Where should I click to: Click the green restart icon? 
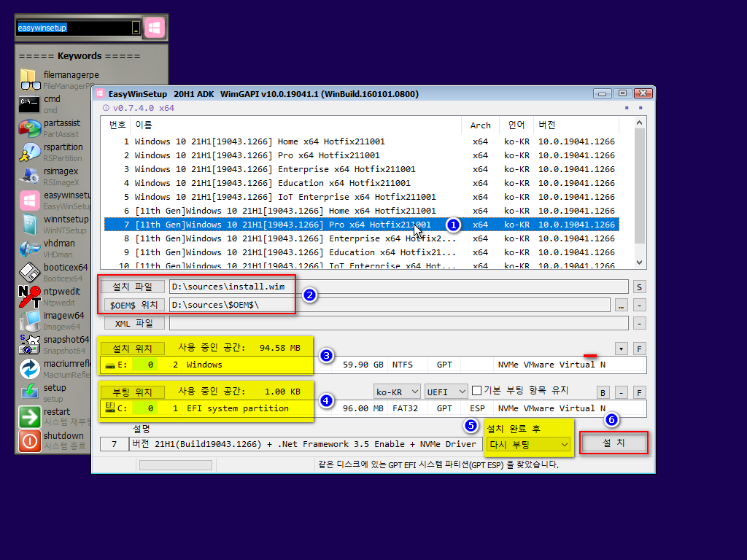point(29,416)
